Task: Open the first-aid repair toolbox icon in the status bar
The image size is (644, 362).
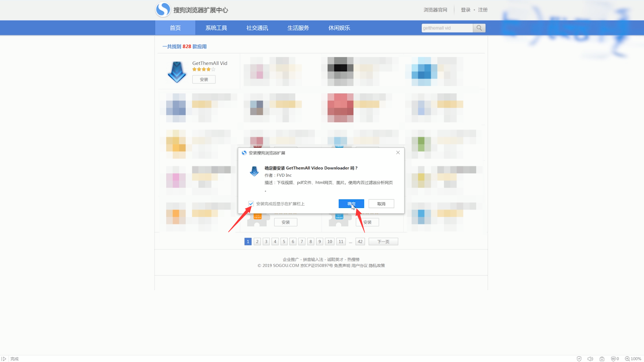Action: click(x=602, y=359)
